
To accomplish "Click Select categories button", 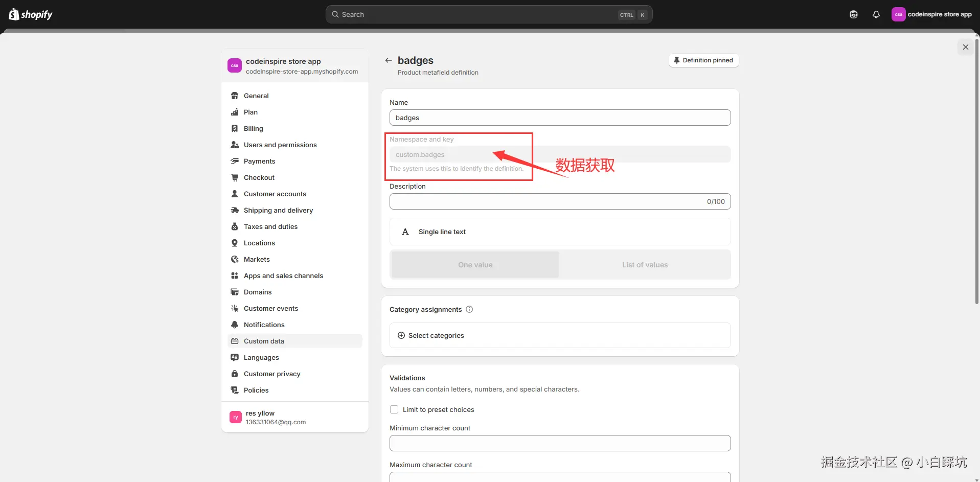I will point(560,335).
